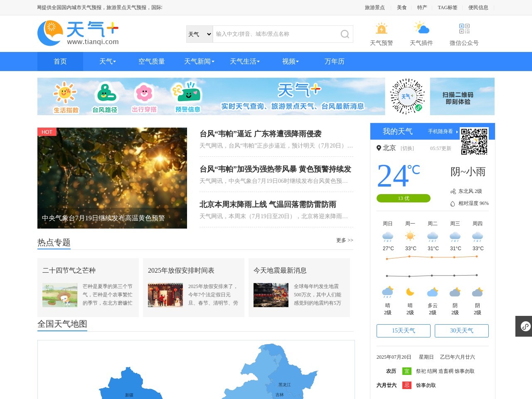Click the location pin beside 北京

[x=378, y=148]
